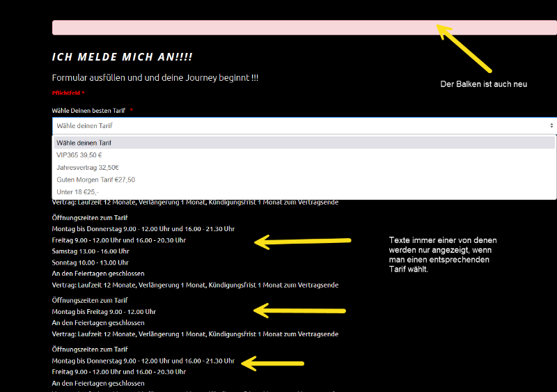557x392 pixels.
Task: Click the 'Wähle Deinen besten Tarif' field label
Action: [88, 111]
